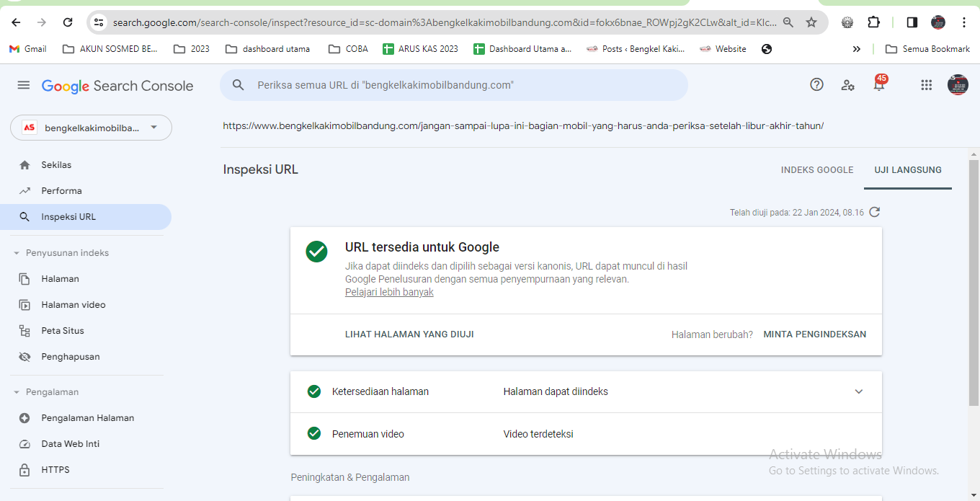Open the browser extensions puzzle icon
Image resolution: width=980 pixels, height=501 pixels.
[x=873, y=22]
